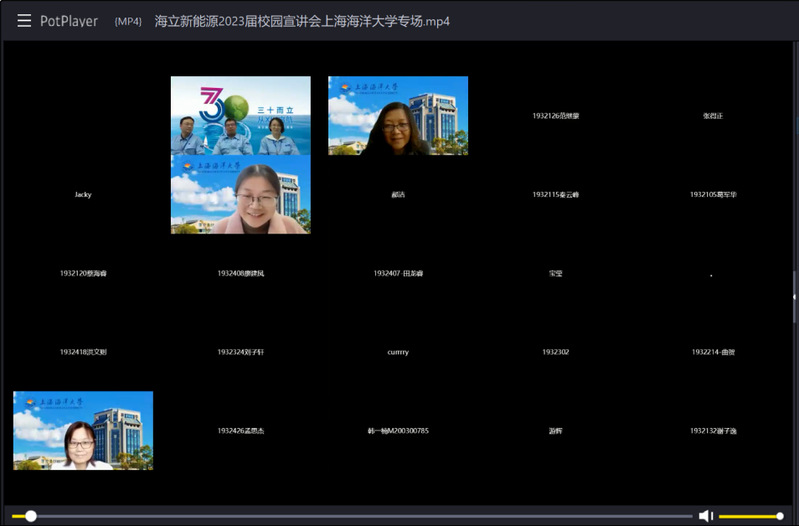This screenshot has height=526, width=799.
Task: Select the top-row woman with glasses video
Action: click(x=398, y=115)
